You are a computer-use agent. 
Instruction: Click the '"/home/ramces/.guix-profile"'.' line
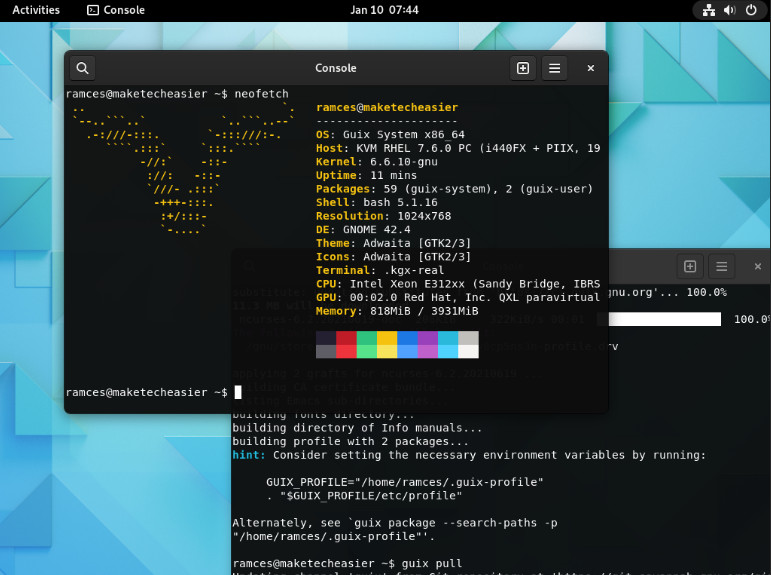334,536
